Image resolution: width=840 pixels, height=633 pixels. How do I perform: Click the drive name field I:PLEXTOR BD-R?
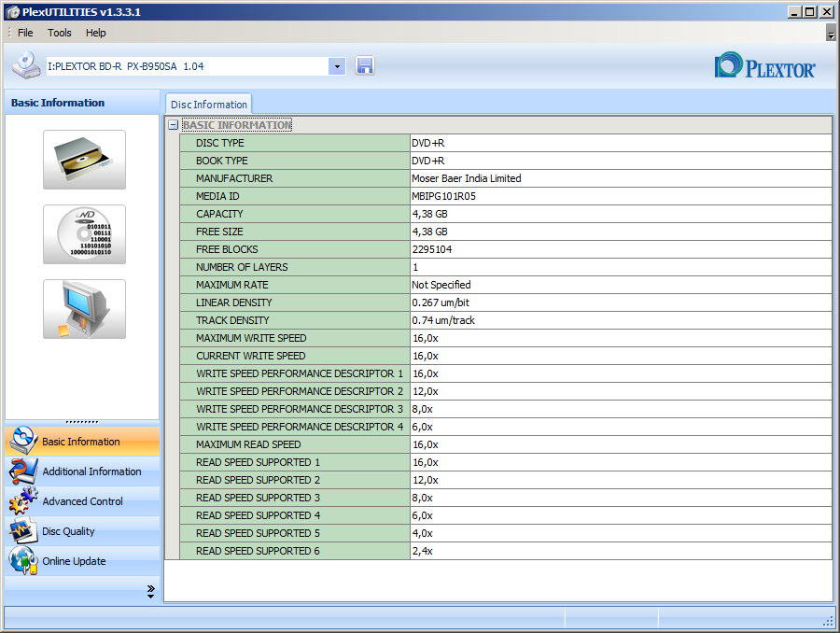point(187,66)
